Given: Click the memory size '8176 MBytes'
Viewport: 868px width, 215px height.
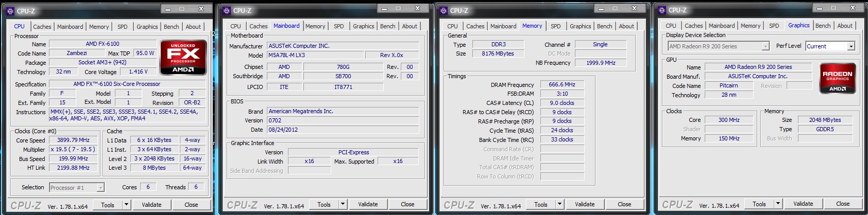Looking at the screenshot, I should (x=499, y=53).
